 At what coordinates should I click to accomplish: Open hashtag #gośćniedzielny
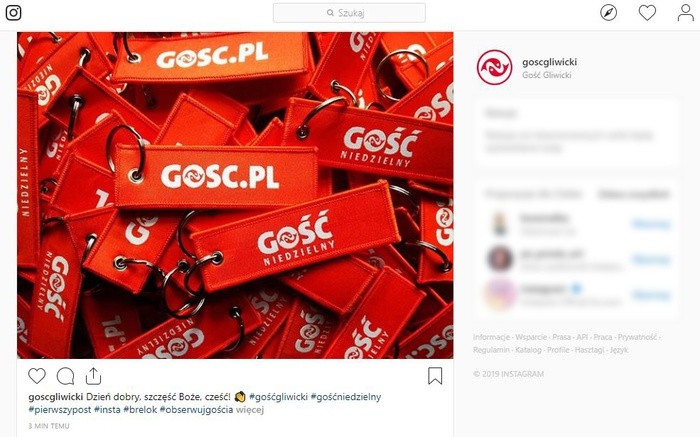[x=346, y=396]
